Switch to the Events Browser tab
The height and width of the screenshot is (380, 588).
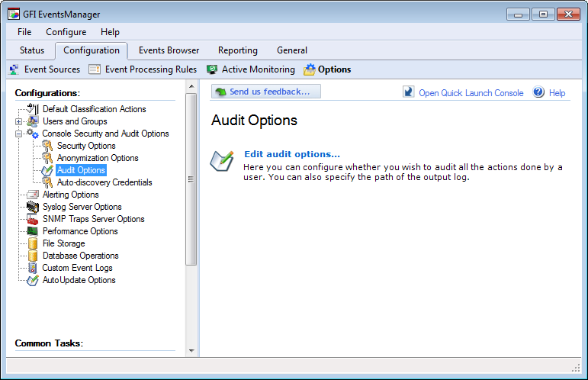point(169,50)
